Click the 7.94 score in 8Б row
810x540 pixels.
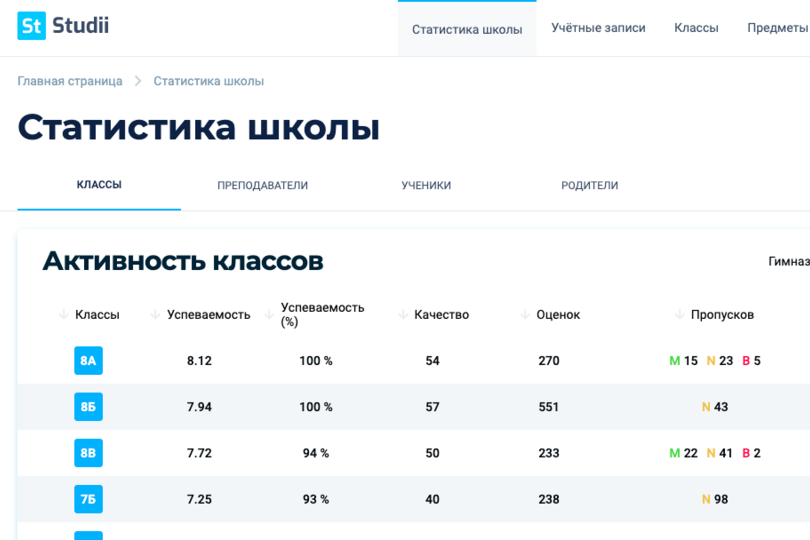[199, 407]
